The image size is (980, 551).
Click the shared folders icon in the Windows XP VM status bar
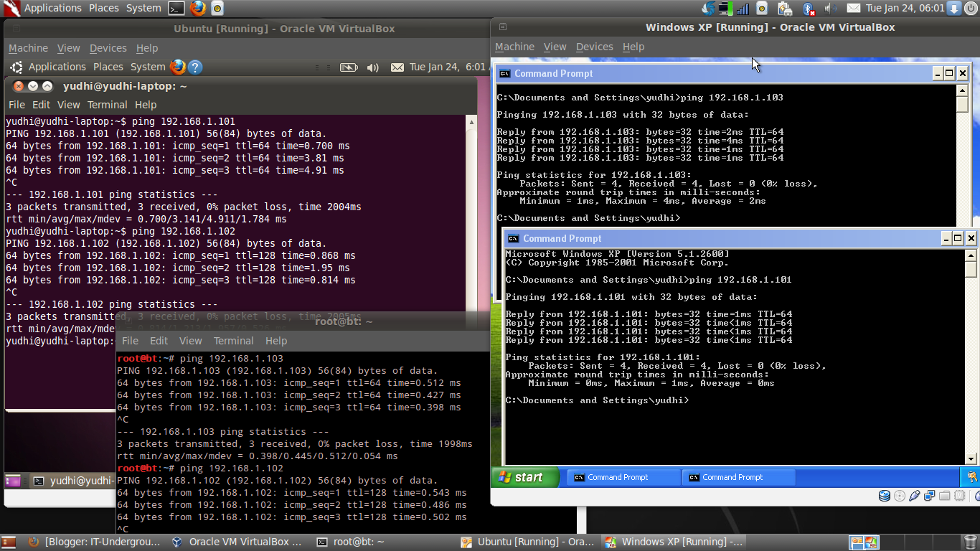click(944, 496)
